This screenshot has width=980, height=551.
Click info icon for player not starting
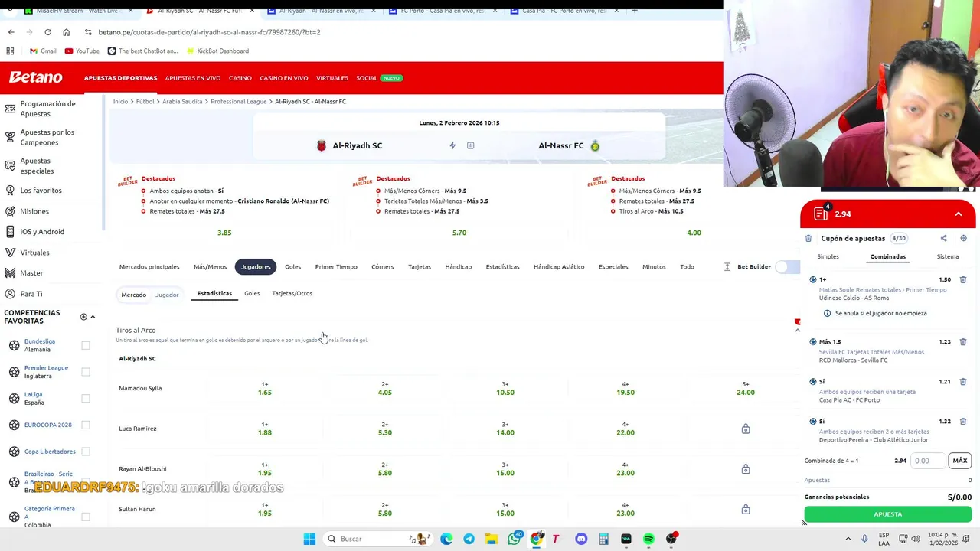[x=827, y=313]
